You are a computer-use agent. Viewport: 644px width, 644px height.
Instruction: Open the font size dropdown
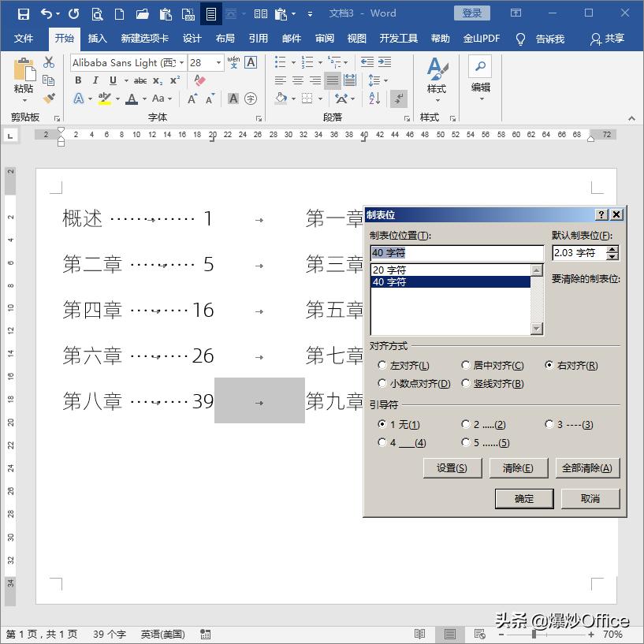point(218,63)
